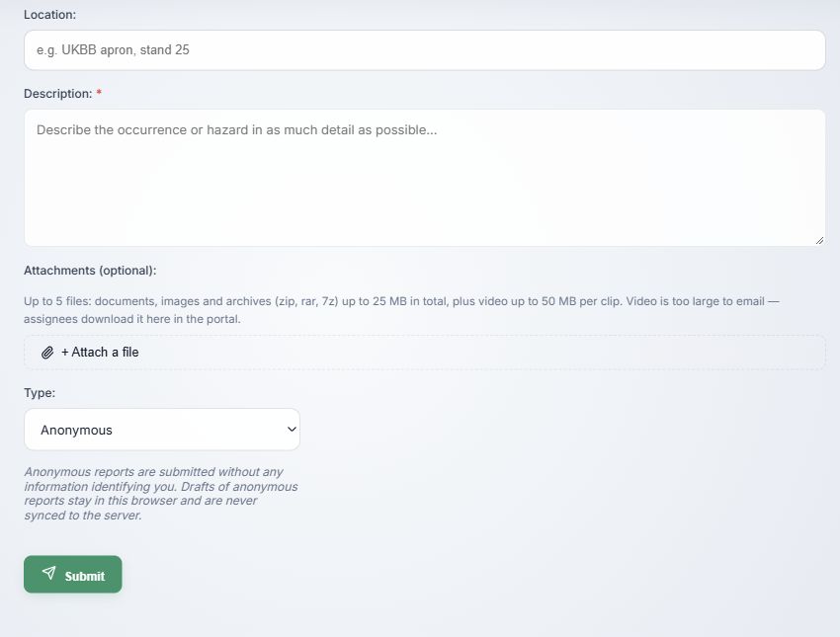The image size is (840, 637).
Task: Click the 'Type:' label above the dropdown
Action: (x=40, y=392)
